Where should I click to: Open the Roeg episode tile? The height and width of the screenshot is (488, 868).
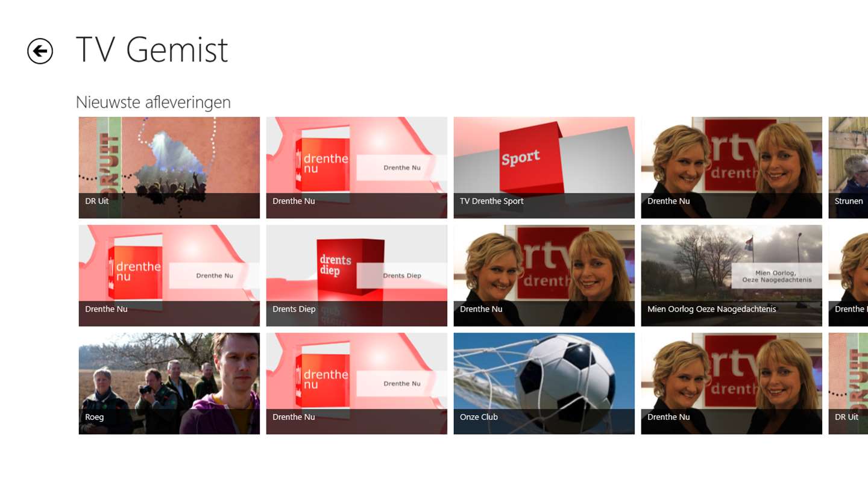169,384
